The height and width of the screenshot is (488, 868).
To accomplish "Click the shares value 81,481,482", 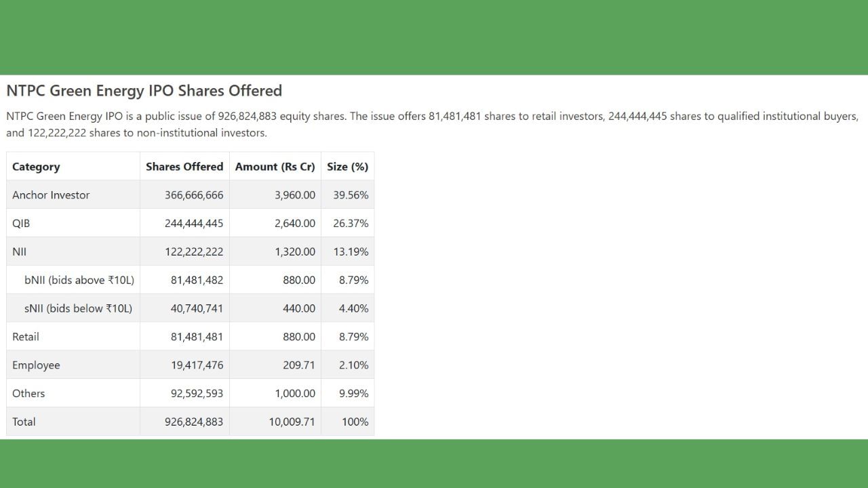I will pyautogui.click(x=197, y=280).
